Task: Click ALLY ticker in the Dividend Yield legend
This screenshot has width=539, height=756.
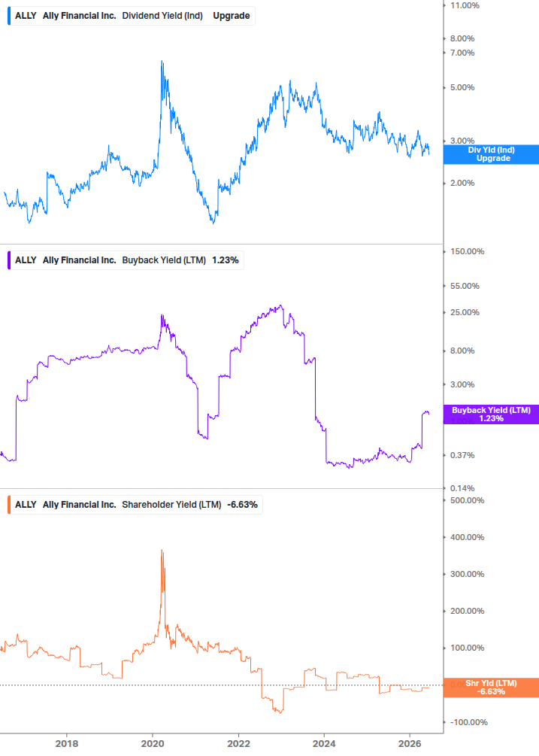Action: coord(26,16)
